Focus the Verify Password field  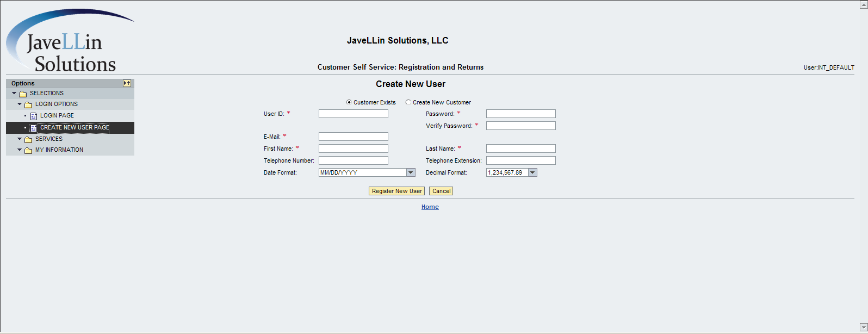[x=521, y=126]
